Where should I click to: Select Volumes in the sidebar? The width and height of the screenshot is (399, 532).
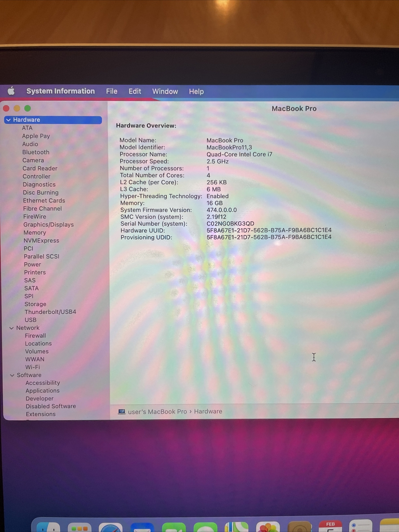tap(37, 351)
